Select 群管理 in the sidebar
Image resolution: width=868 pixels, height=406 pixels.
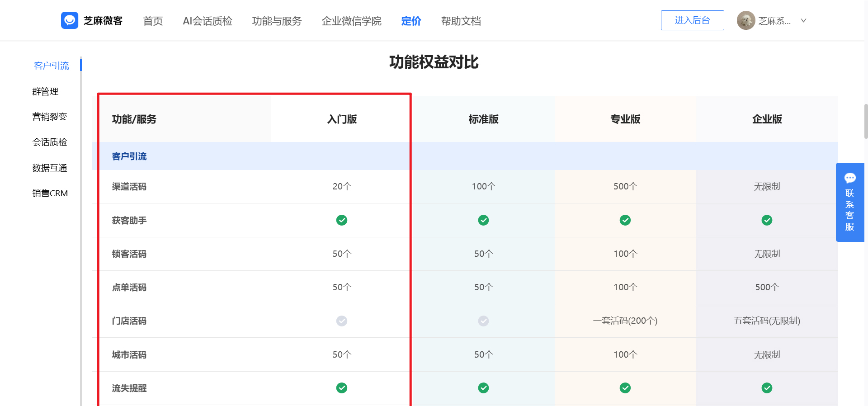[x=45, y=91]
